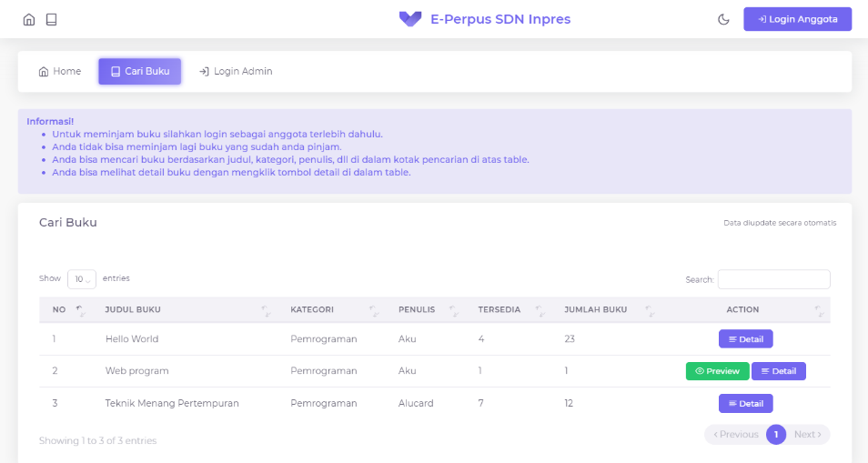
Task: Sort table by Tersedia column
Action: click(509, 309)
